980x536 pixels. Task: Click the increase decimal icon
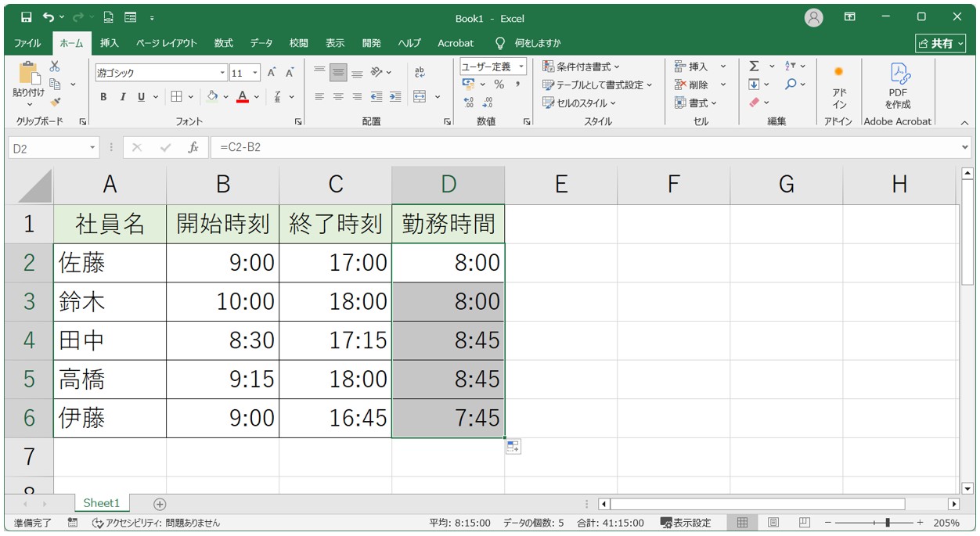[x=468, y=103]
